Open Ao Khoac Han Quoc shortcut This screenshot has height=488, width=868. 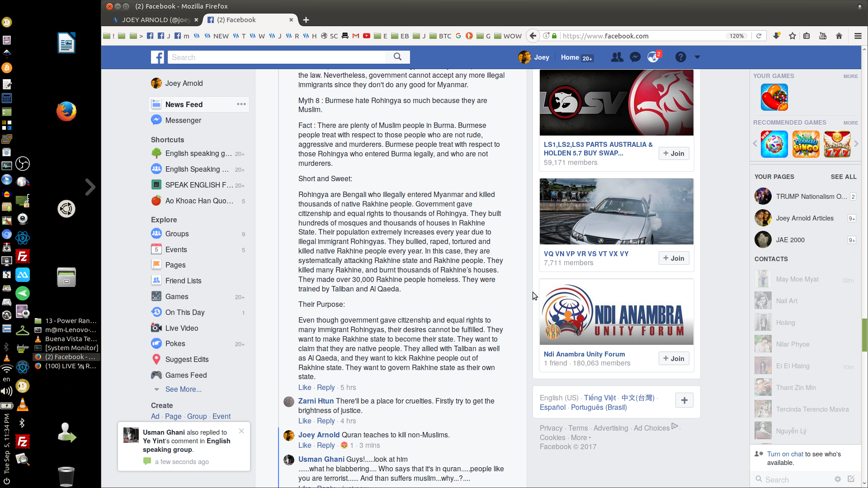(x=199, y=201)
